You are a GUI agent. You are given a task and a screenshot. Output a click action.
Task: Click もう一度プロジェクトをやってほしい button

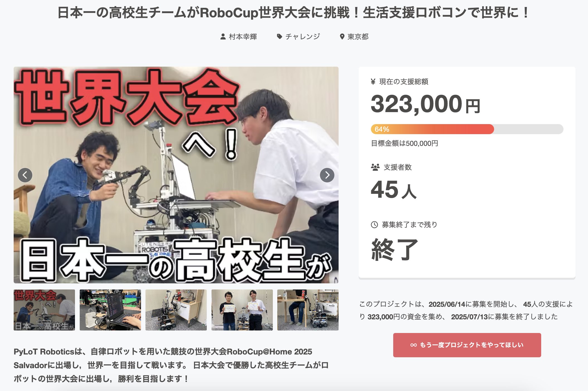[467, 345]
